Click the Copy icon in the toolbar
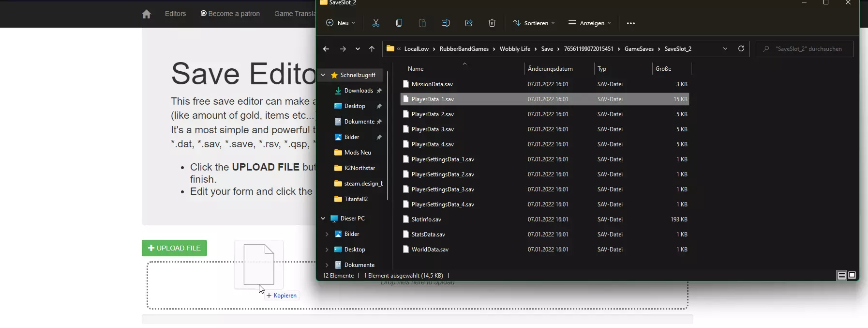The width and height of the screenshot is (868, 328). tap(399, 23)
